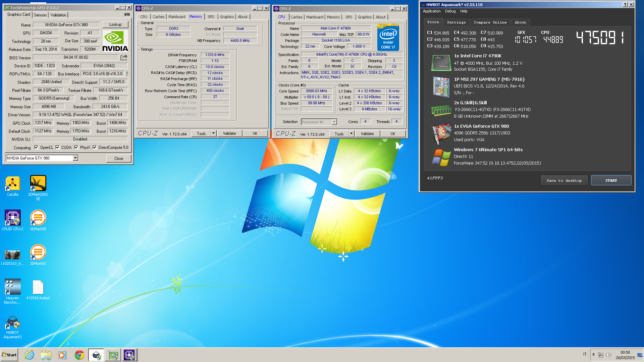
Task: Click the Aquamark total score 475091
Action: pyautogui.click(x=600, y=38)
